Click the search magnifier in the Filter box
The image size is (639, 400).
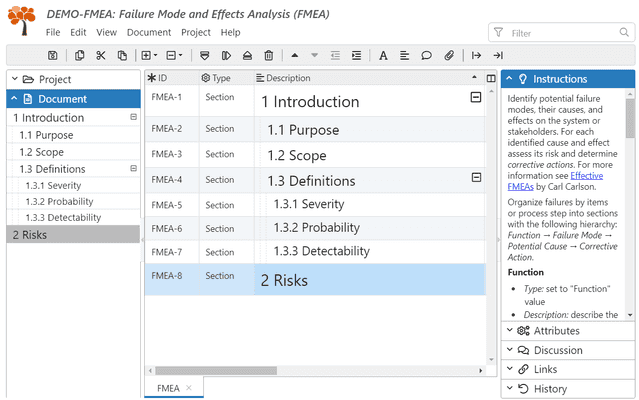[x=624, y=32]
